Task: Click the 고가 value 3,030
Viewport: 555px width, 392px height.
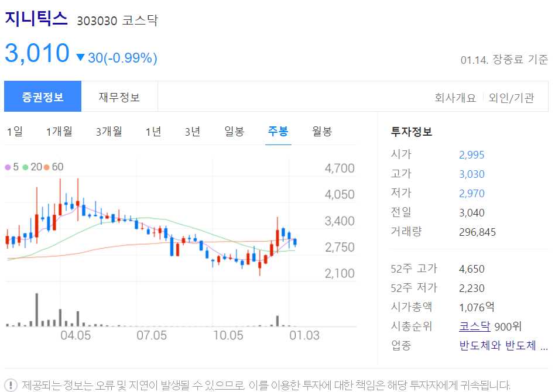Action: 471,174
